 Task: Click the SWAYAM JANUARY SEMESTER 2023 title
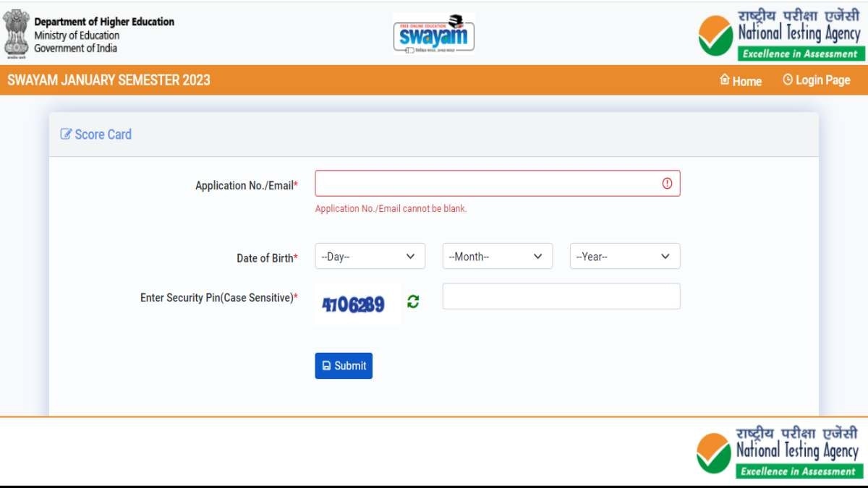(109, 80)
